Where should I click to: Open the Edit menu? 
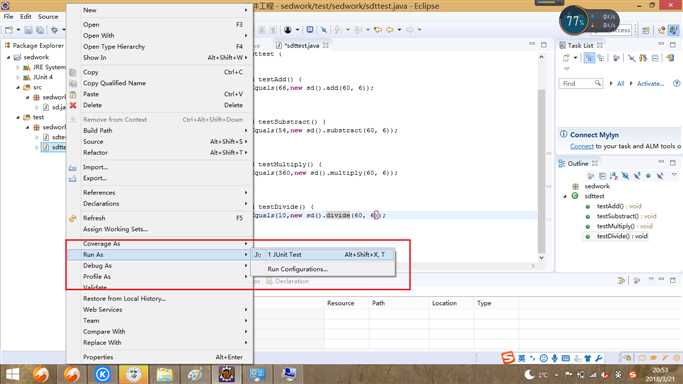coord(26,17)
